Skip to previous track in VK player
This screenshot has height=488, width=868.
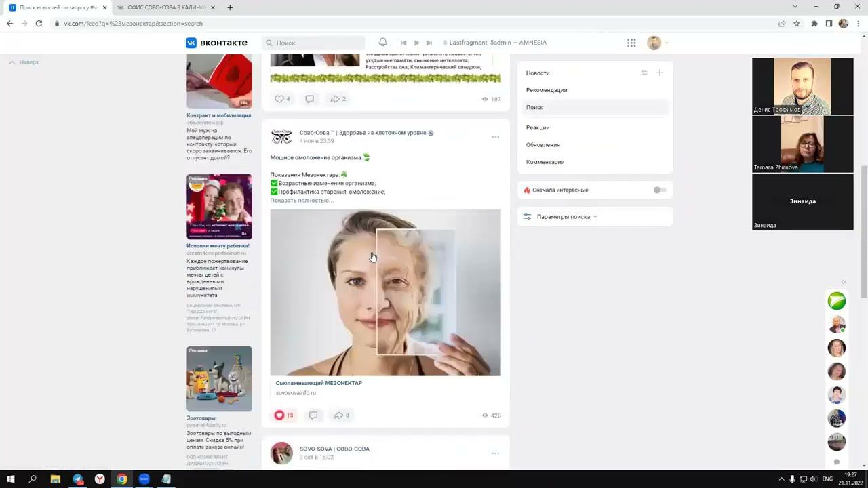404,43
